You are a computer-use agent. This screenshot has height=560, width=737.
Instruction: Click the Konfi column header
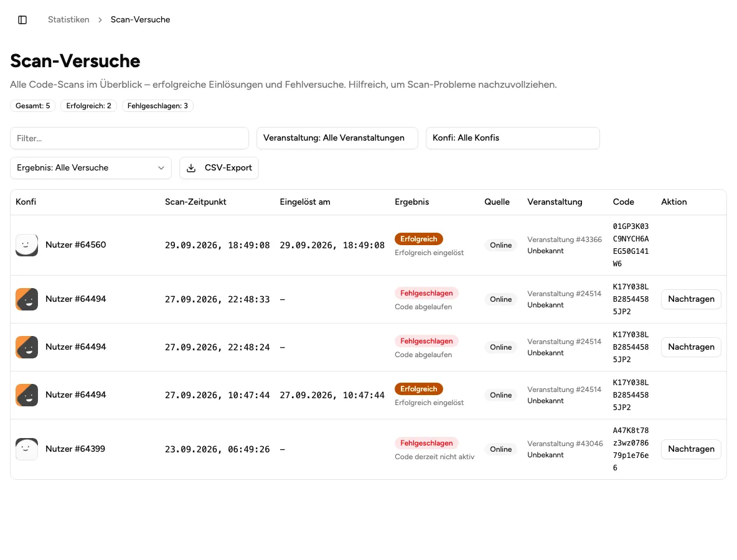pyautogui.click(x=26, y=202)
